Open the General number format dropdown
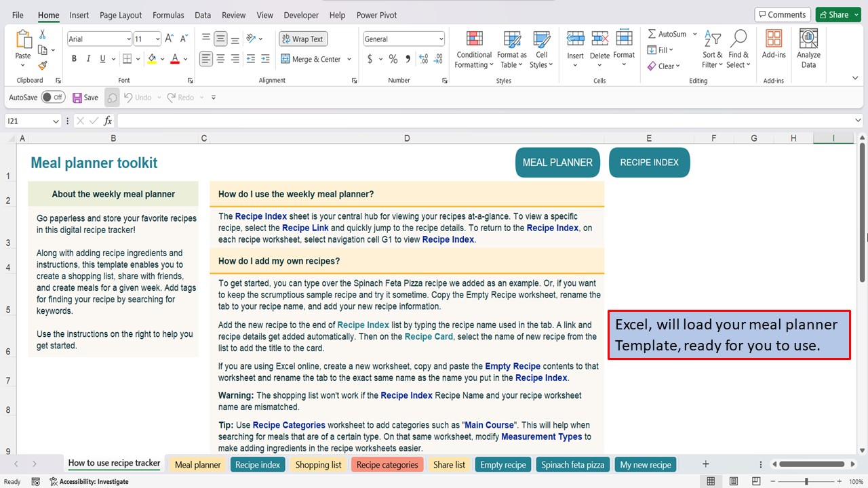 pyautogui.click(x=403, y=39)
